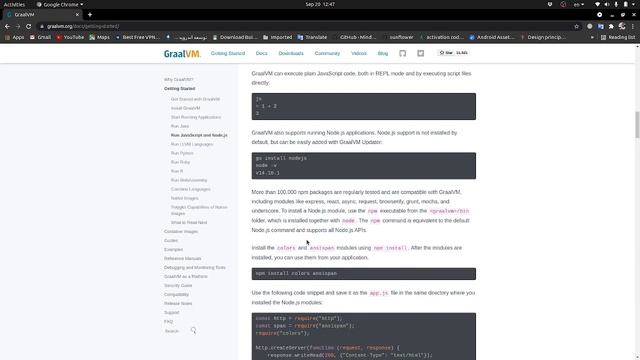The height and width of the screenshot is (360, 640).
Task: Open the Imported bookmarks folder
Action: click(x=278, y=37)
